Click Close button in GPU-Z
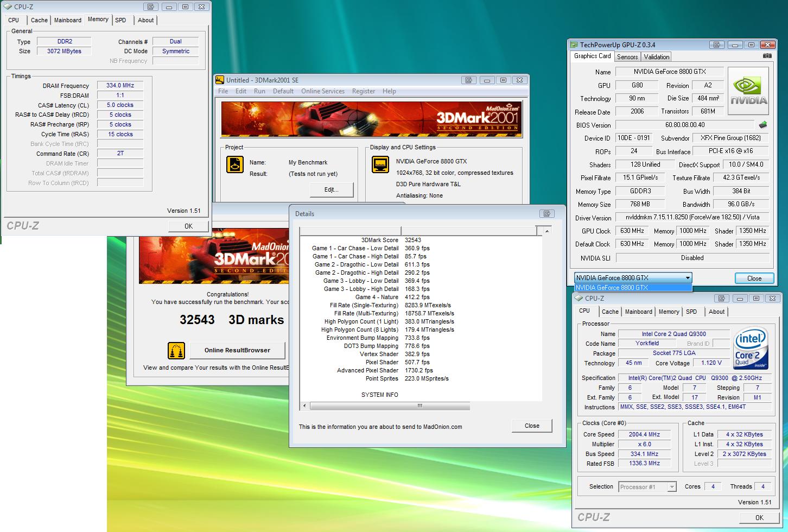Screen dimensions: 788x532 754,278
